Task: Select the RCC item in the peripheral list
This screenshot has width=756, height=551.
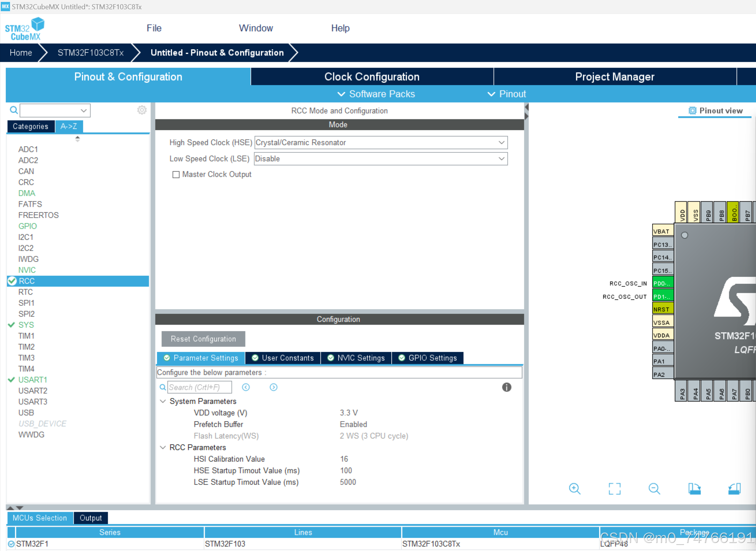Action: (27, 281)
